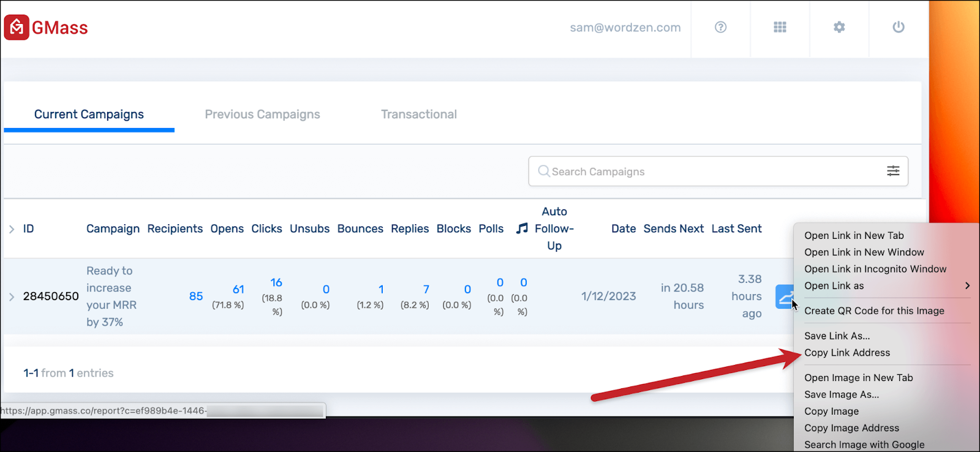Screen dimensions: 980x452
Task: Sort by Campaign column header
Action: (113, 228)
